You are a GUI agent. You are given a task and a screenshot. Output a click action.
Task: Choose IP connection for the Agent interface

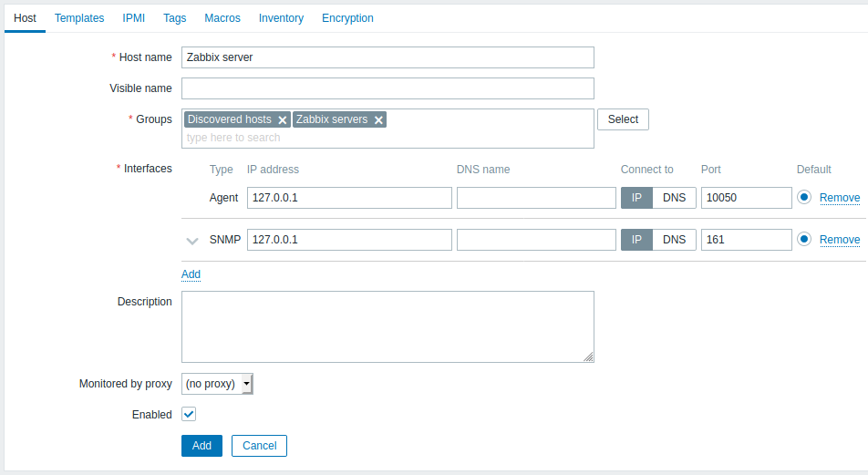[636, 198]
